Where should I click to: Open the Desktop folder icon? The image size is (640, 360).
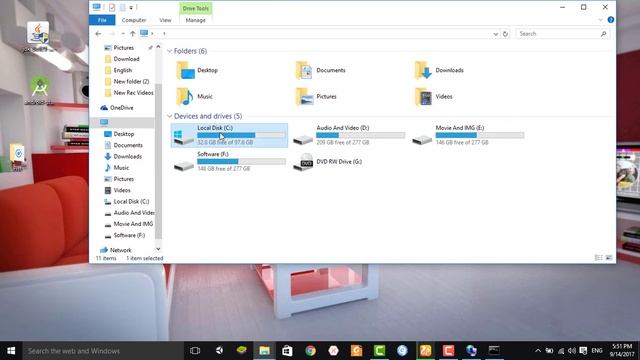pos(186,70)
